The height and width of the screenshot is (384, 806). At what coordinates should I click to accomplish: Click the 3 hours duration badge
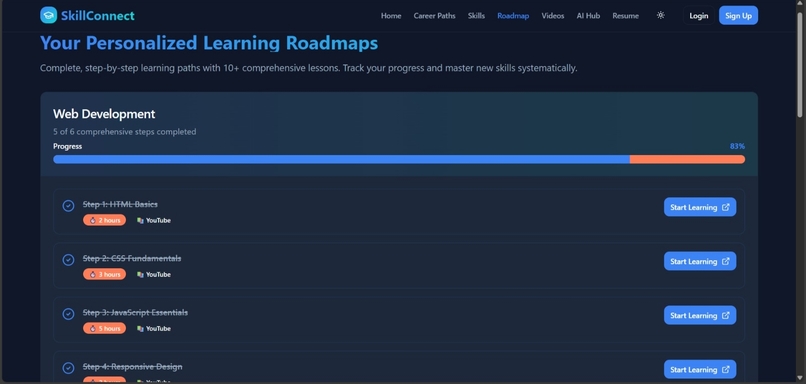click(x=104, y=275)
